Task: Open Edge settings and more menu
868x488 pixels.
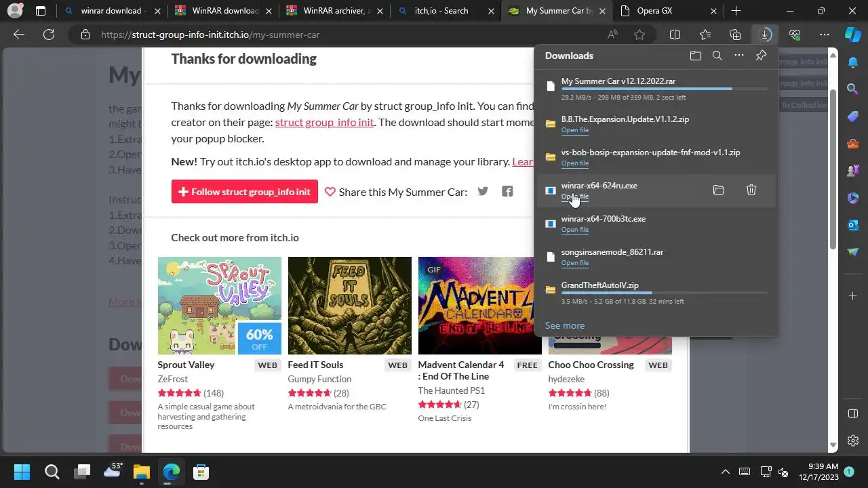Action: (x=825, y=35)
